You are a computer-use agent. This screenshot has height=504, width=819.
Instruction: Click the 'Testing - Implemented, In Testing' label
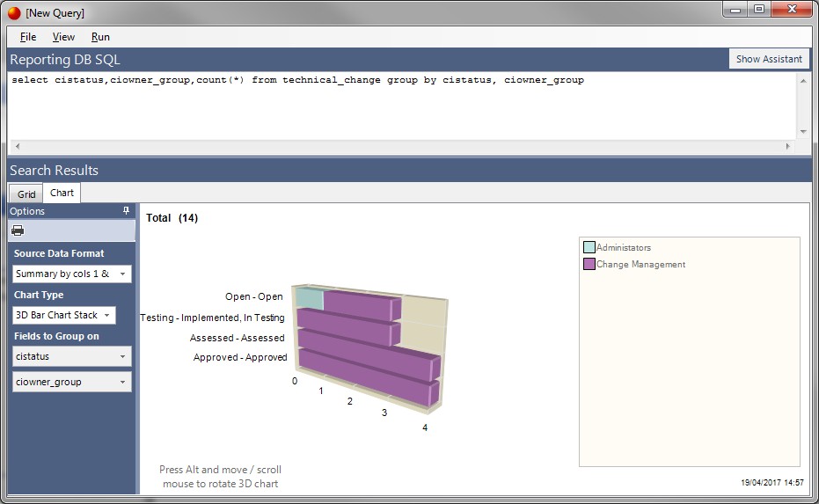click(x=212, y=318)
